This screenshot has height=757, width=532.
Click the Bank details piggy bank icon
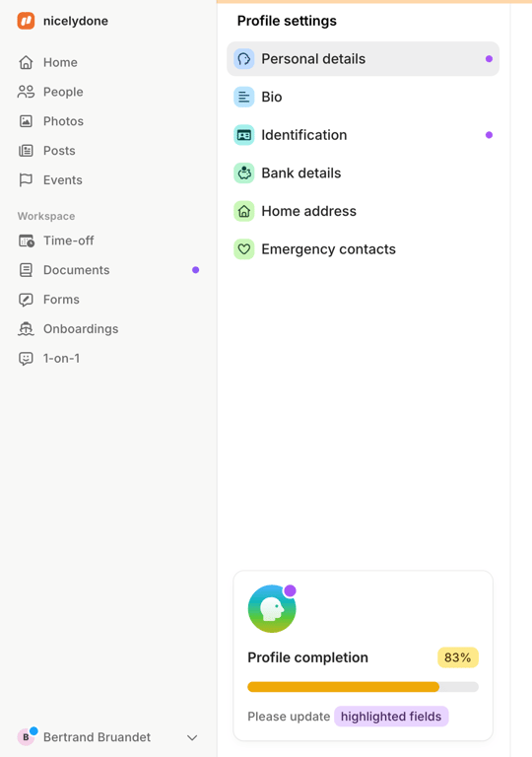tap(244, 172)
